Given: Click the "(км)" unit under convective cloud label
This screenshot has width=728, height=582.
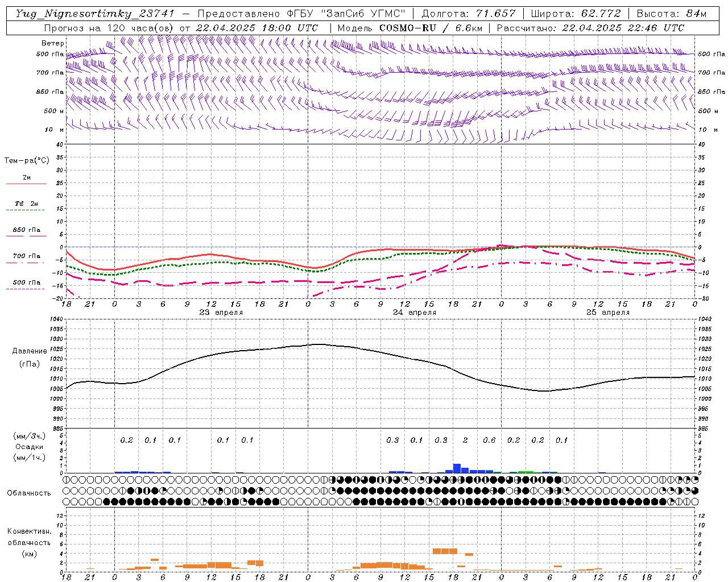Looking at the screenshot, I should click(29, 554).
